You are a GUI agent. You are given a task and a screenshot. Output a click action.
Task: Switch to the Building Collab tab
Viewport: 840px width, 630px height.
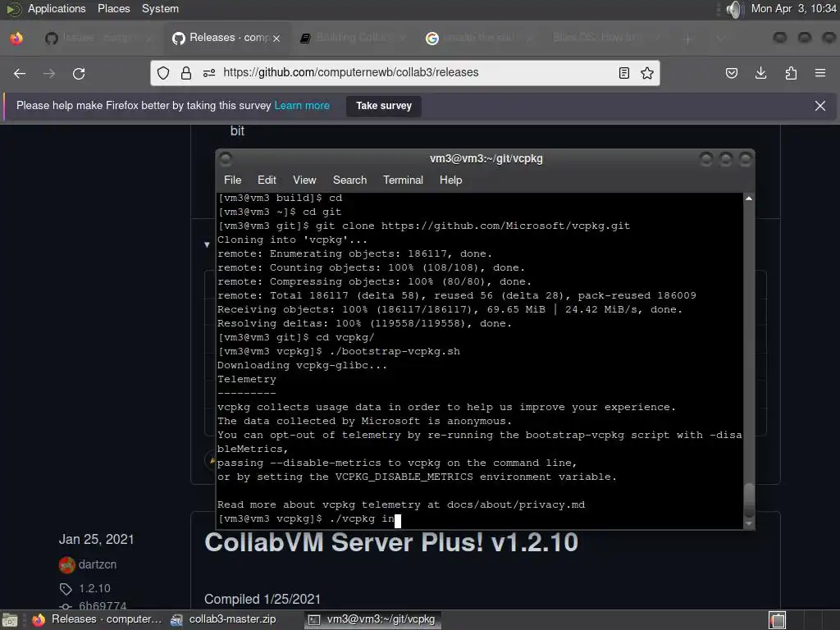[353, 38]
